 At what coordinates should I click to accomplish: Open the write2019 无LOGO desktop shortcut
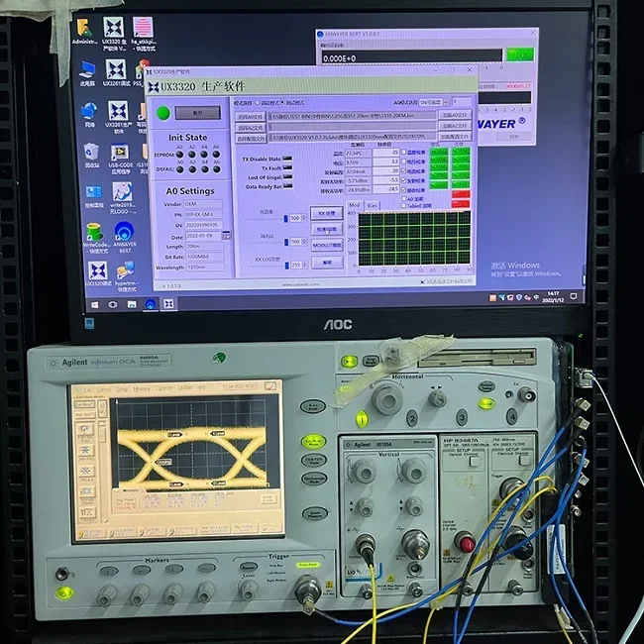tap(123, 198)
